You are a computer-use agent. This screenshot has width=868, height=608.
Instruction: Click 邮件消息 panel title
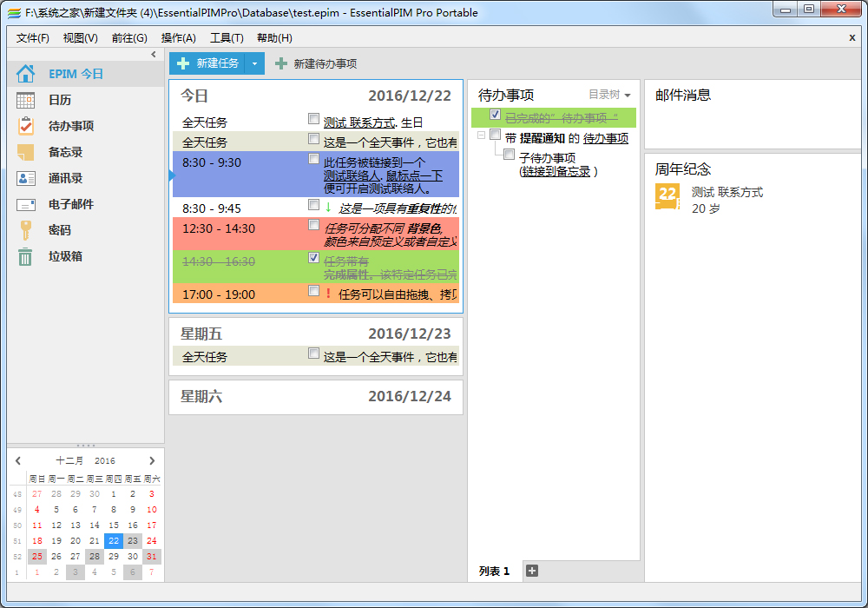[x=683, y=95]
